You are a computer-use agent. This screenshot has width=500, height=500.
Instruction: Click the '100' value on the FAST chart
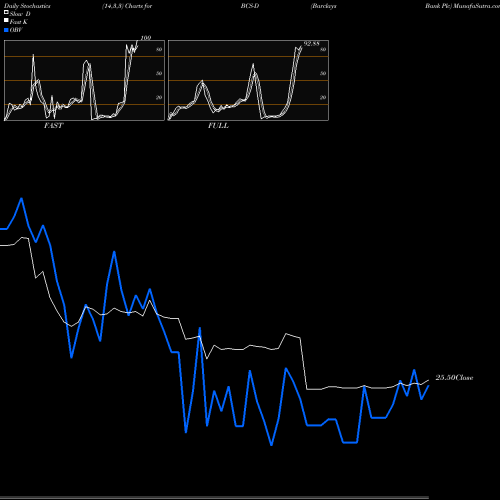click(x=146, y=38)
